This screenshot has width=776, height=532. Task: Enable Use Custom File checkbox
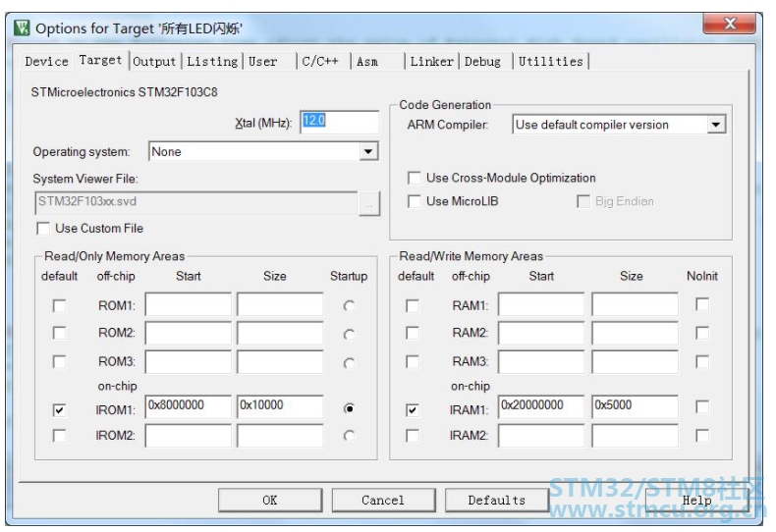coord(43,229)
